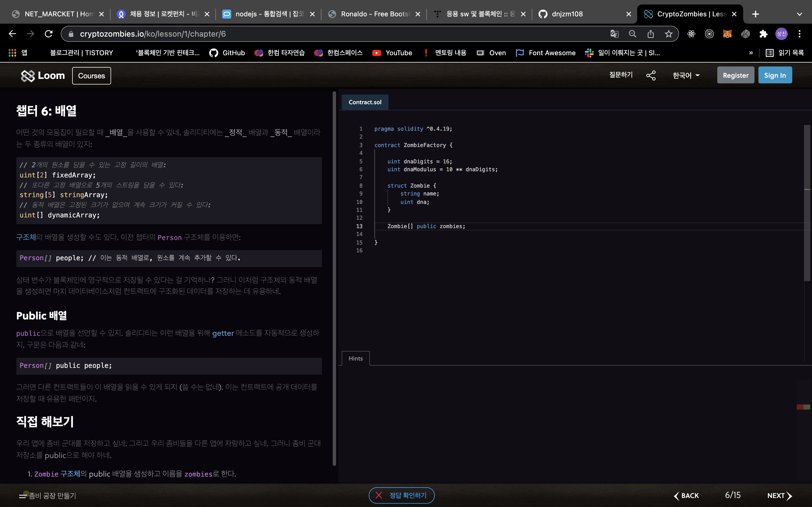Click the Google Translate icon in address bar
The width and height of the screenshot is (812, 507).
click(x=614, y=34)
